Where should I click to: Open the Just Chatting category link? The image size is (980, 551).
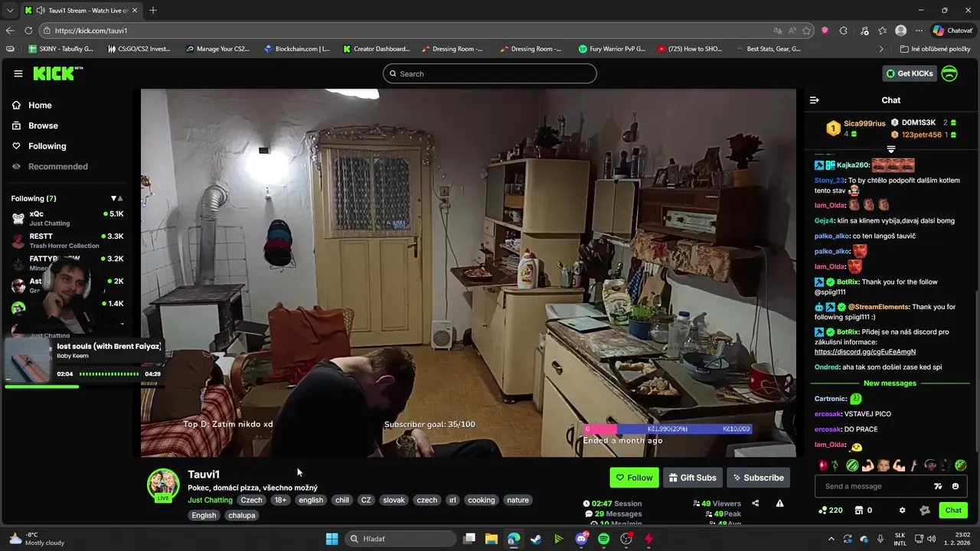coord(210,500)
